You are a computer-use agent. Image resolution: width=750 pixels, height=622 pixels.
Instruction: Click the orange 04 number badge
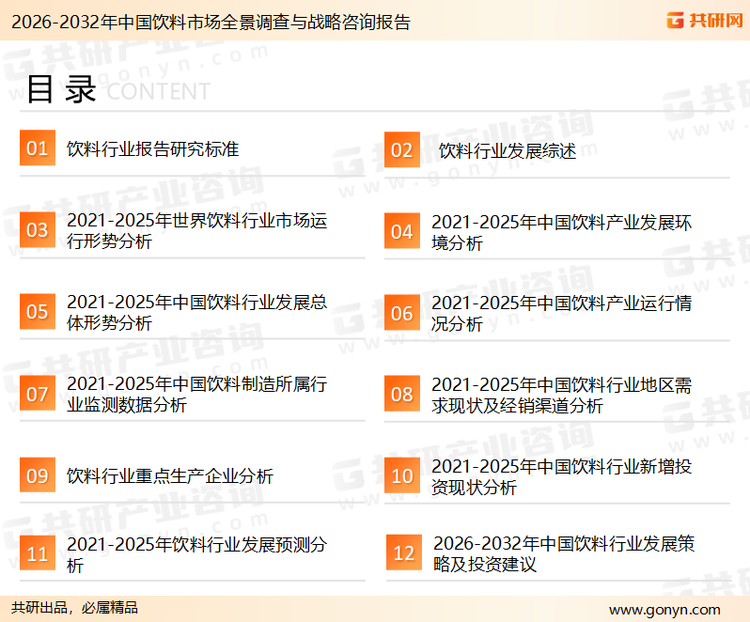[402, 231]
